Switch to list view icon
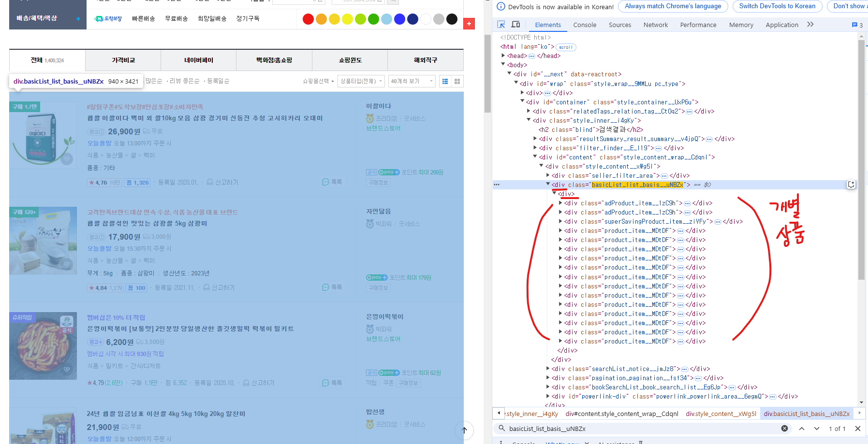The width and height of the screenshot is (868, 444). (x=445, y=81)
